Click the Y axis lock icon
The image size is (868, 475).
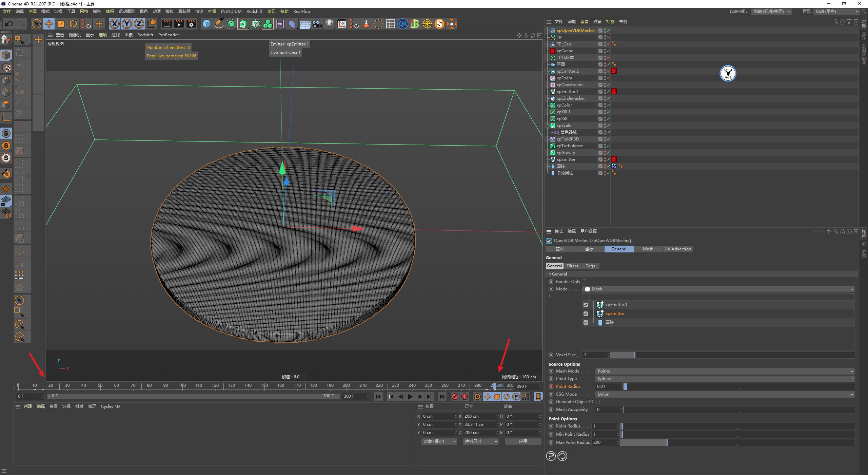point(126,24)
